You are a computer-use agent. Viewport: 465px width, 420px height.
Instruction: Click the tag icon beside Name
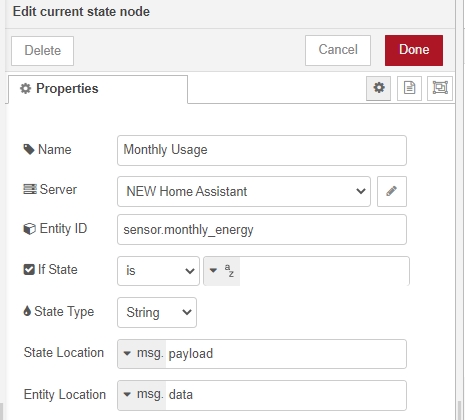[x=29, y=149]
